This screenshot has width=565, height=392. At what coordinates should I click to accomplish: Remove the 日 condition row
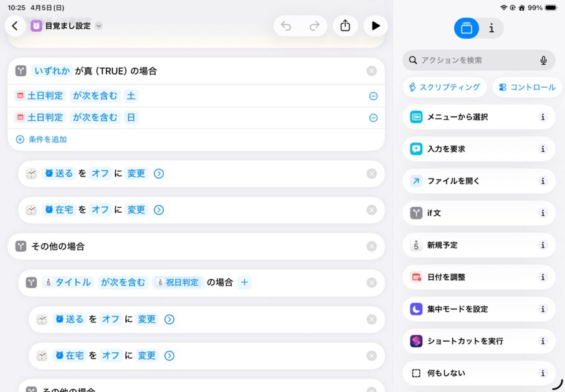(x=373, y=118)
